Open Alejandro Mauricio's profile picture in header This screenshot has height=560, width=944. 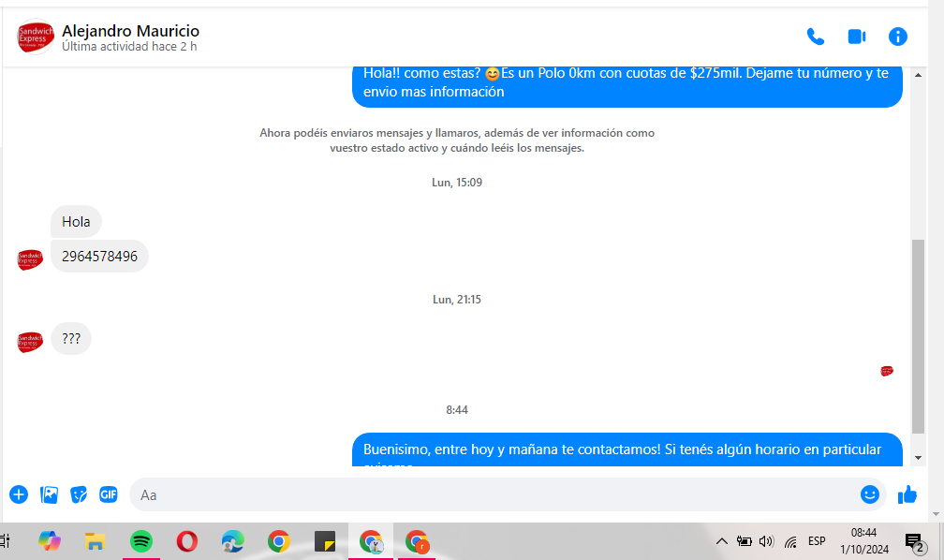click(x=36, y=37)
